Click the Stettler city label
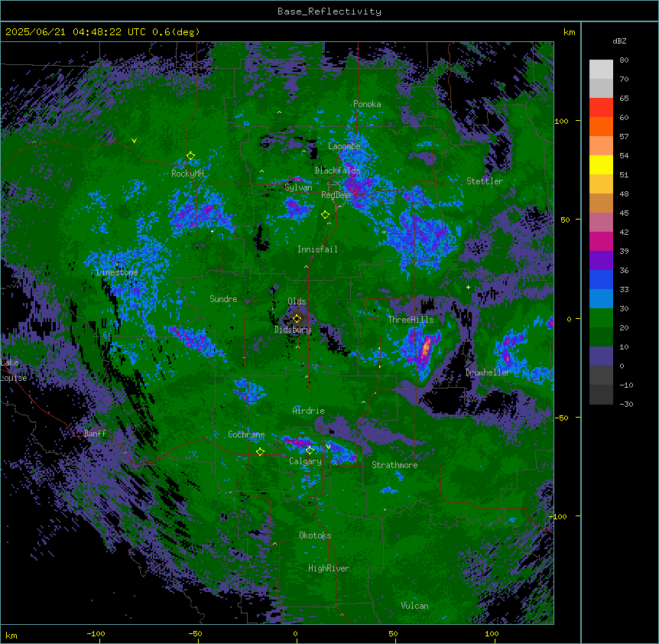 click(x=485, y=181)
